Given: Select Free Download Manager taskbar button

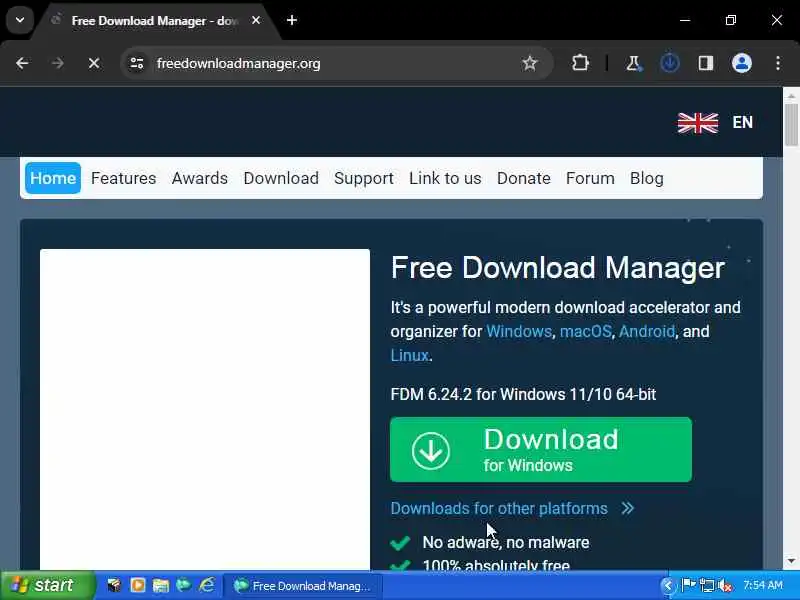Looking at the screenshot, I should pyautogui.click(x=304, y=586).
